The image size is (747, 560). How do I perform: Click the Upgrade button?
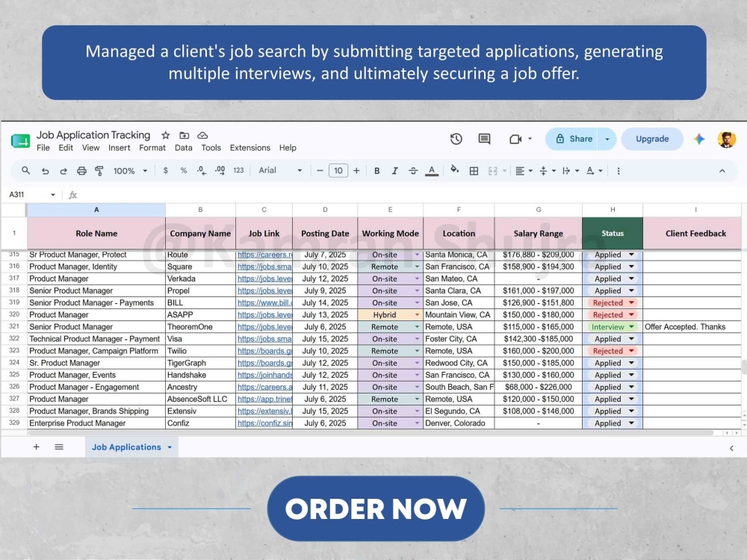652,139
